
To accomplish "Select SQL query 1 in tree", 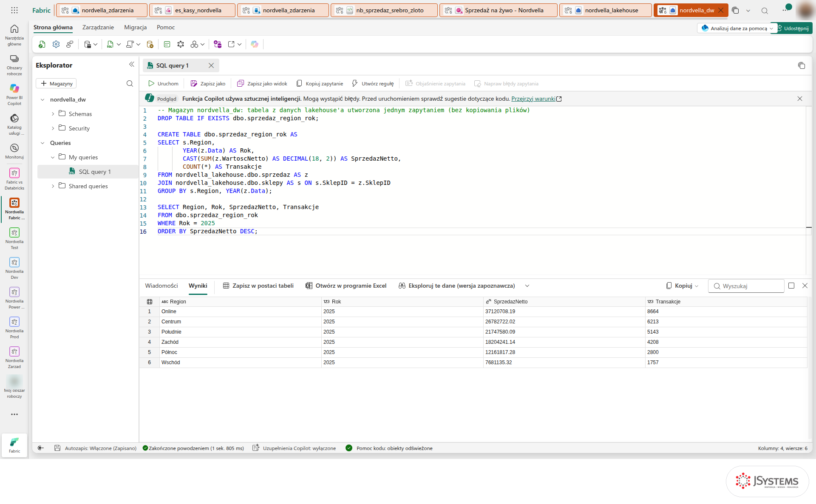I will pos(88,172).
